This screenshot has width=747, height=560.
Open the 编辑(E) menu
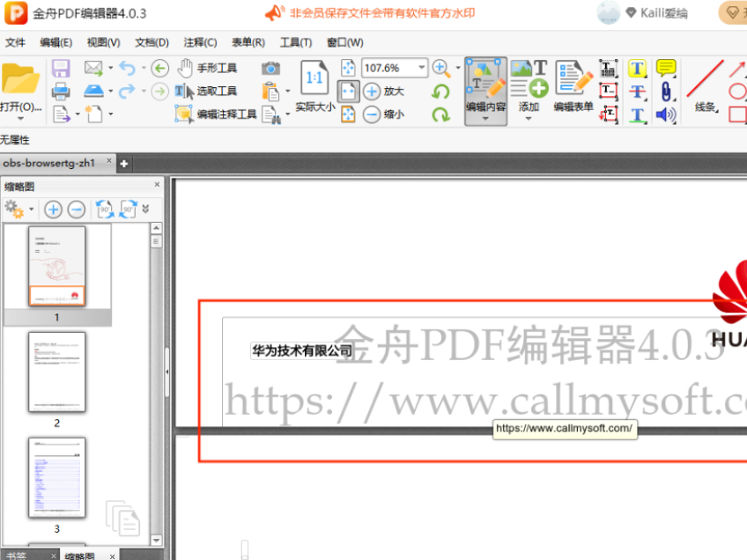click(55, 42)
